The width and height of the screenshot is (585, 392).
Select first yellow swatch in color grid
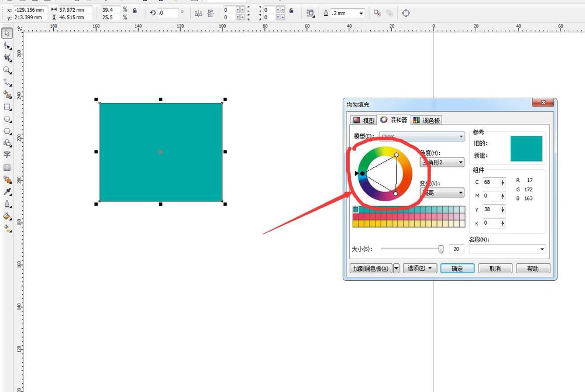click(x=356, y=223)
